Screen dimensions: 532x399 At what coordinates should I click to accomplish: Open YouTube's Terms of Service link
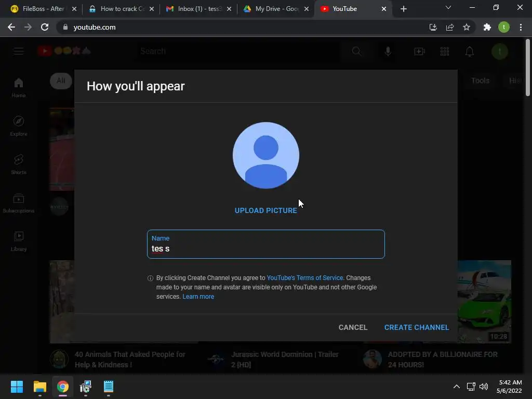coord(305,278)
